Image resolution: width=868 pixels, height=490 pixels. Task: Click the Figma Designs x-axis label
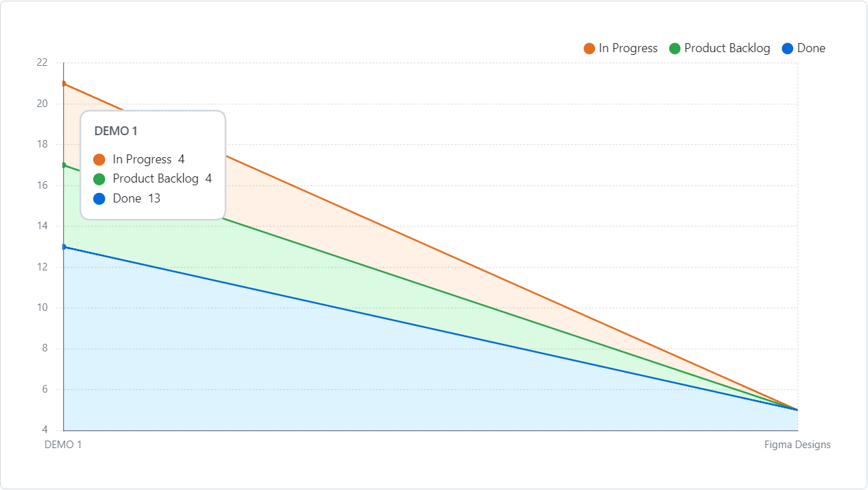pyautogui.click(x=797, y=445)
